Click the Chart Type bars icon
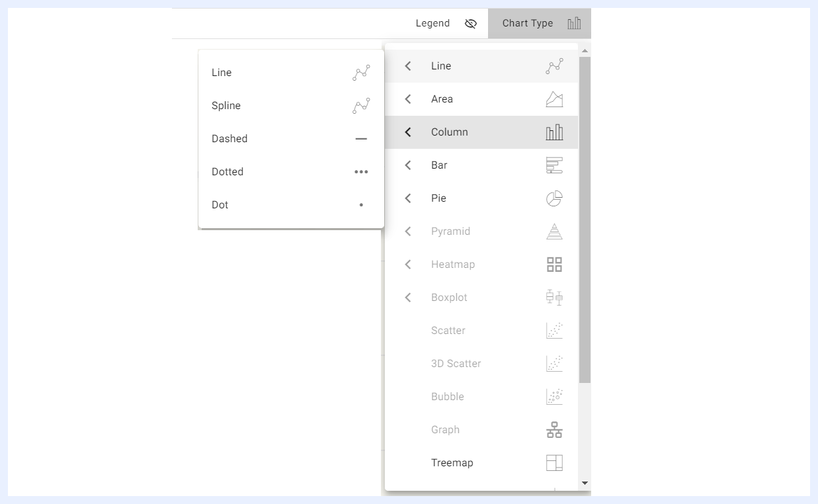This screenshot has height=504, width=818. coord(574,24)
